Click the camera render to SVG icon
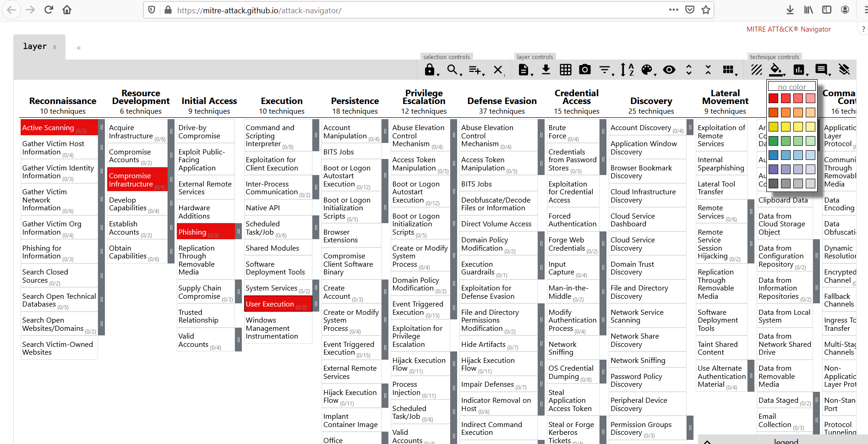 click(585, 70)
